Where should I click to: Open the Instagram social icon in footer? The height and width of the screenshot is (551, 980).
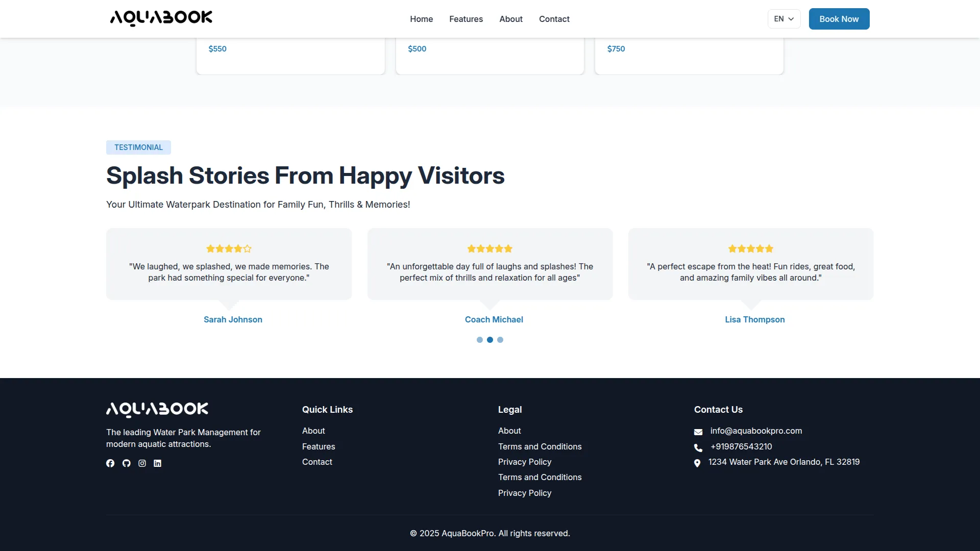(x=142, y=463)
